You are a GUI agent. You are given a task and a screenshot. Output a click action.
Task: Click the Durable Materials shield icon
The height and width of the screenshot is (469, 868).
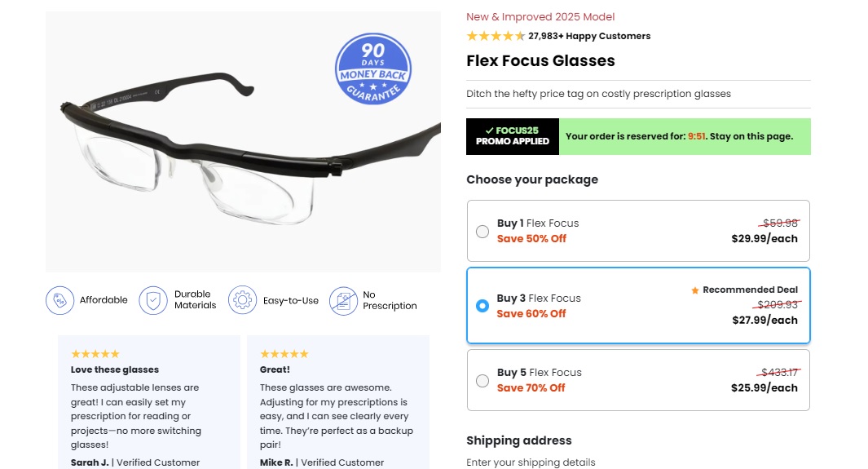point(153,300)
